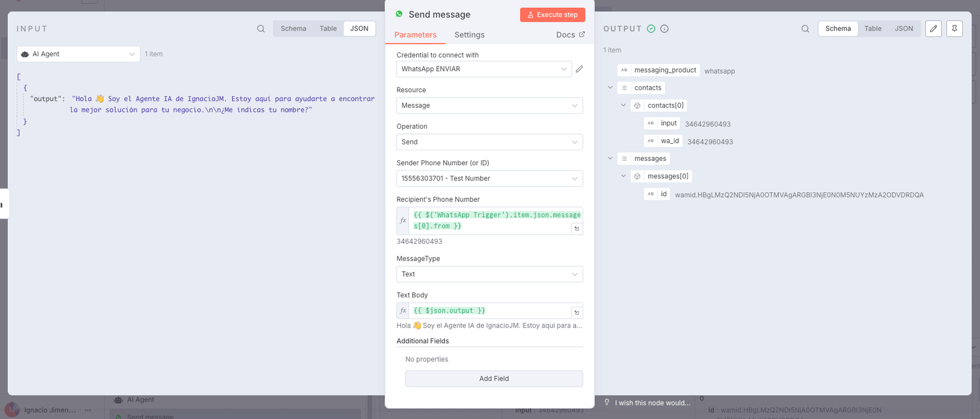Viewport: 980px width, 419px height.
Task: Switch output view to JSON
Action: point(904,29)
